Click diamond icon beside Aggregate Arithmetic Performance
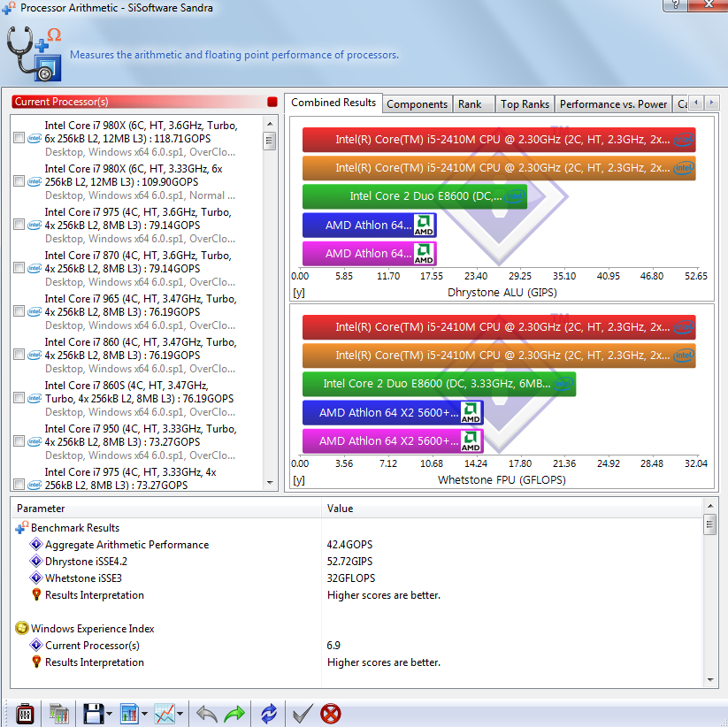The image size is (728, 727). click(35, 544)
